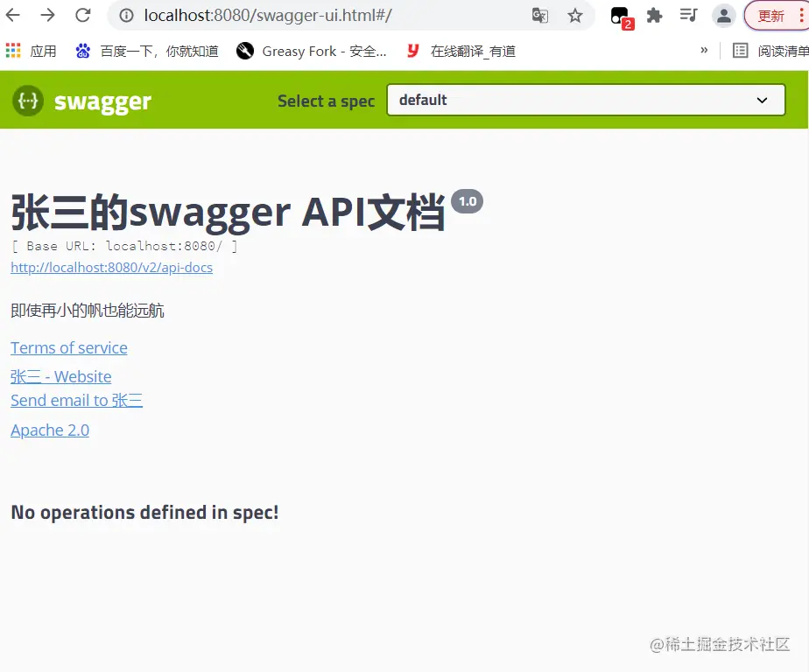
Task: Click the Apache 2.0 license link
Action: (x=50, y=430)
